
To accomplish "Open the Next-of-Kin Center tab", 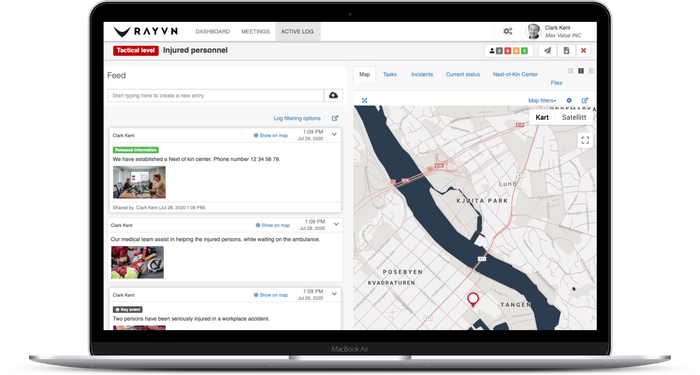I will coord(515,75).
